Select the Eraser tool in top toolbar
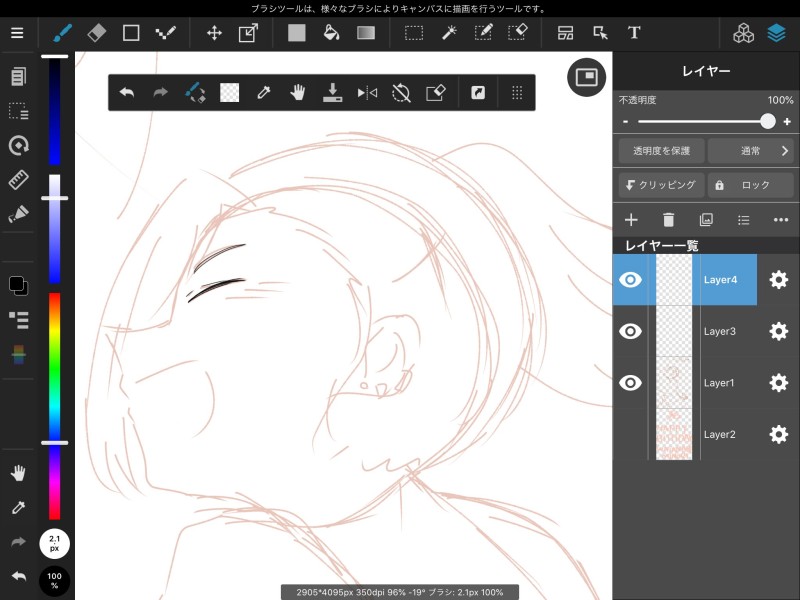This screenshot has width=800, height=600. coord(96,33)
